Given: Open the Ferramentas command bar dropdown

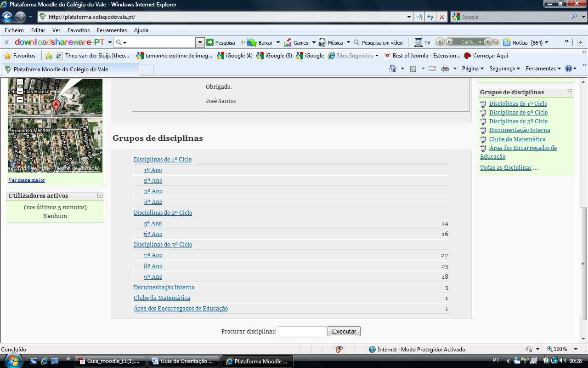Looking at the screenshot, I should [543, 69].
